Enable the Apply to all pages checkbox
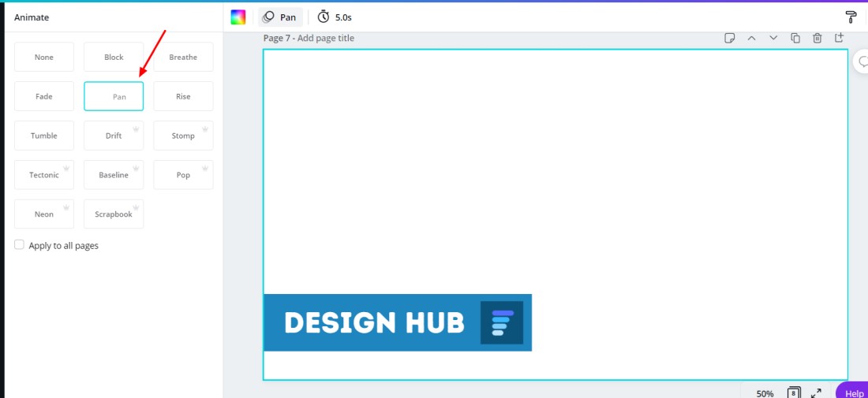The image size is (868, 398). click(x=20, y=245)
